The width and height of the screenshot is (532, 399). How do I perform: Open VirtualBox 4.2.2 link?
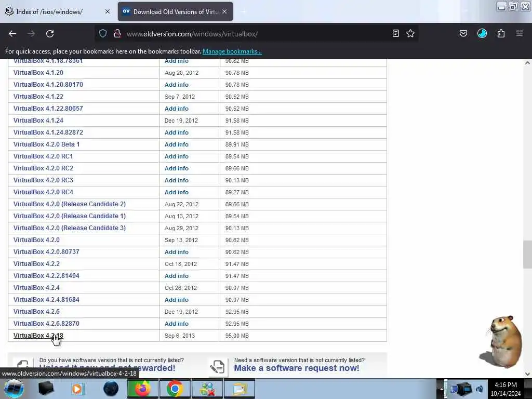(x=36, y=263)
